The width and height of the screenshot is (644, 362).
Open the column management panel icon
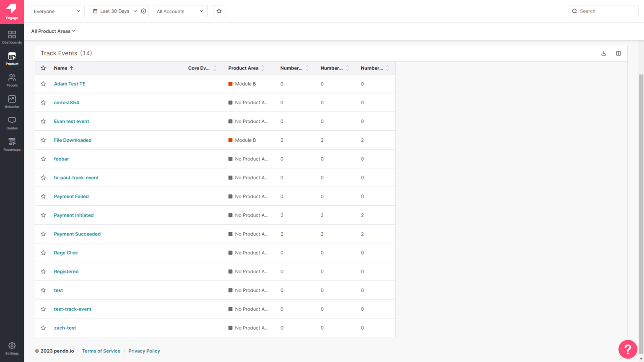coord(618,53)
